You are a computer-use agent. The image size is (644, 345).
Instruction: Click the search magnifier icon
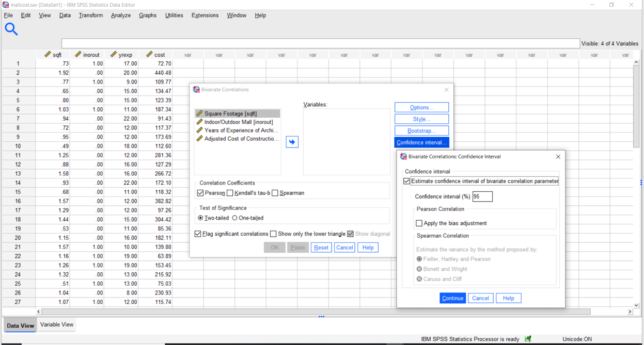coord(11,29)
